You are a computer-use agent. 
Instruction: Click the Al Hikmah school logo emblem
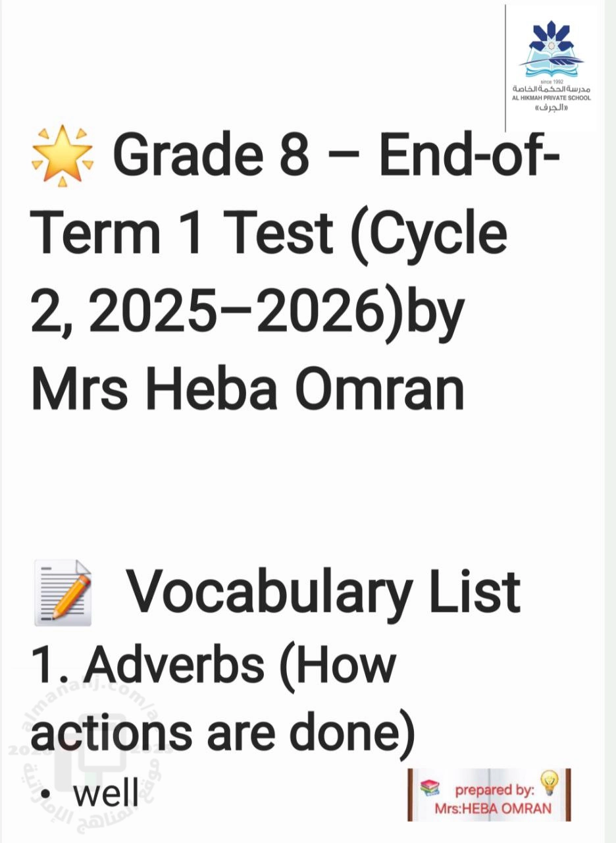(x=552, y=49)
